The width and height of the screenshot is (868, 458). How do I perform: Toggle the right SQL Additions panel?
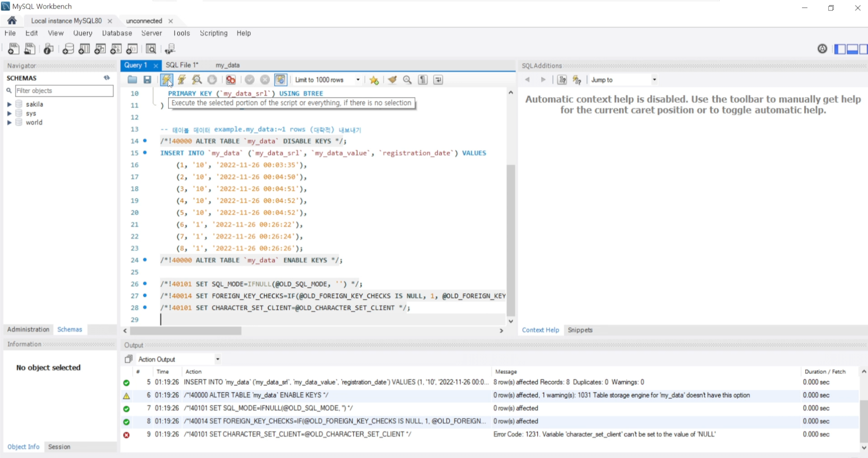tap(863, 49)
